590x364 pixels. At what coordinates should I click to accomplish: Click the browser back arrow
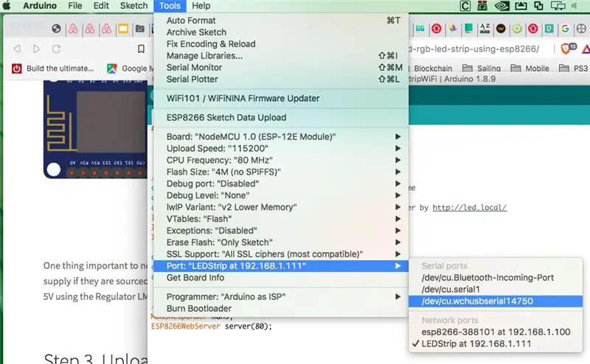[x=17, y=49]
